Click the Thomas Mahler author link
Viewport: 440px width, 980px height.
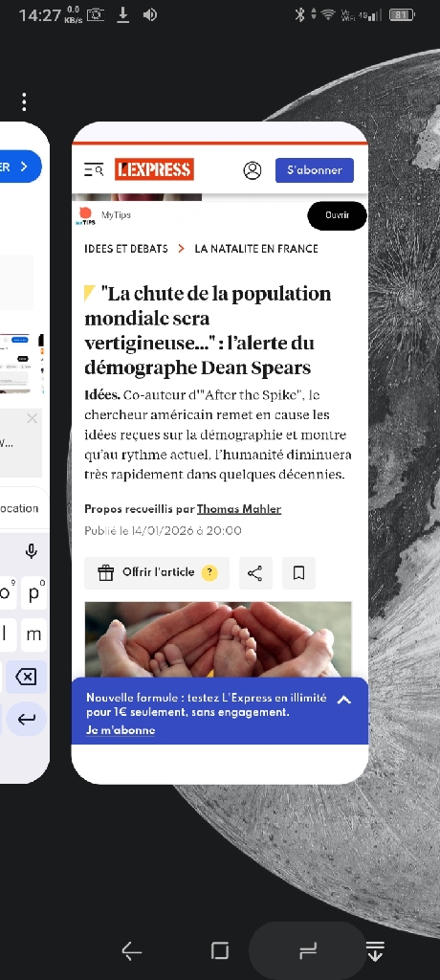[239, 509]
